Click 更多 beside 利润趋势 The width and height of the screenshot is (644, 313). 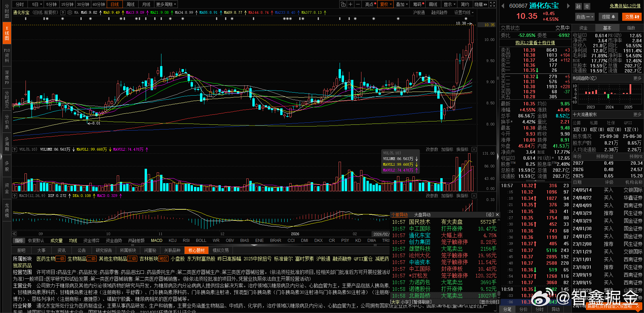tap(637, 78)
